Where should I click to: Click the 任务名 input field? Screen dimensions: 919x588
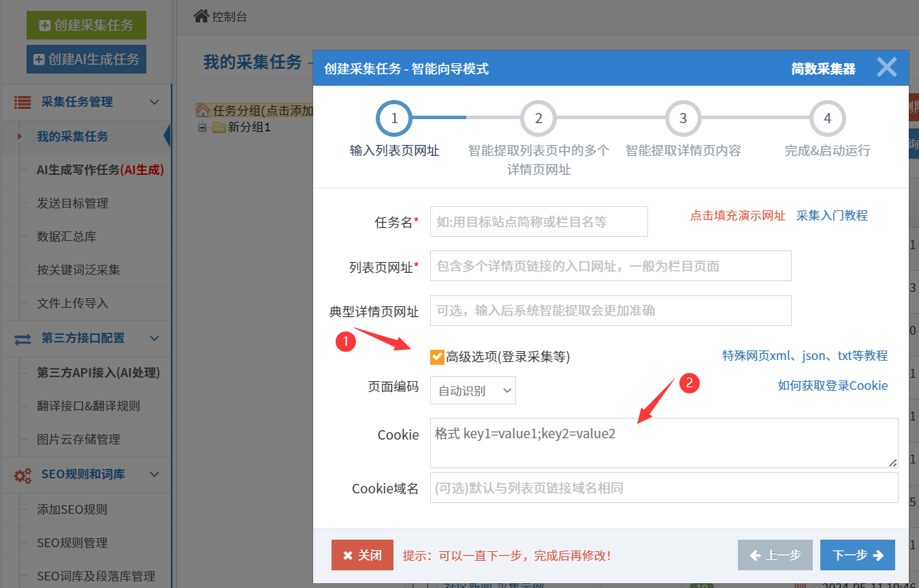pyautogui.click(x=539, y=222)
